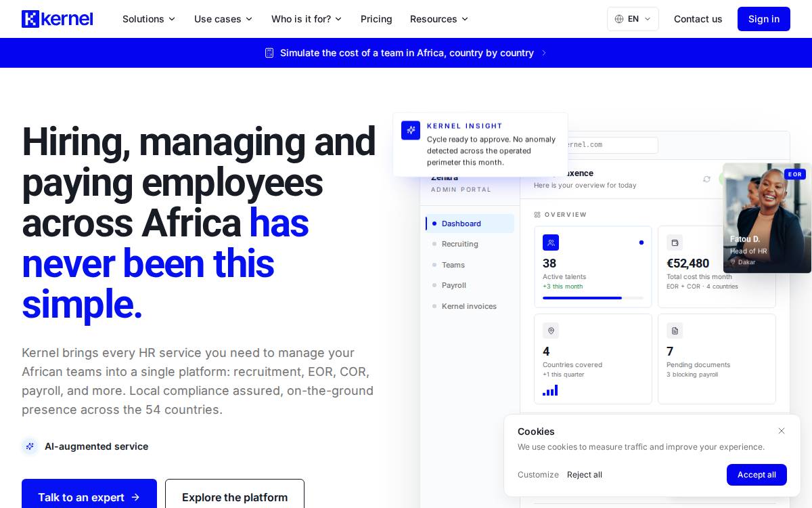The width and height of the screenshot is (812, 508).
Task: Open the Solutions dropdown menu
Action: tap(149, 19)
